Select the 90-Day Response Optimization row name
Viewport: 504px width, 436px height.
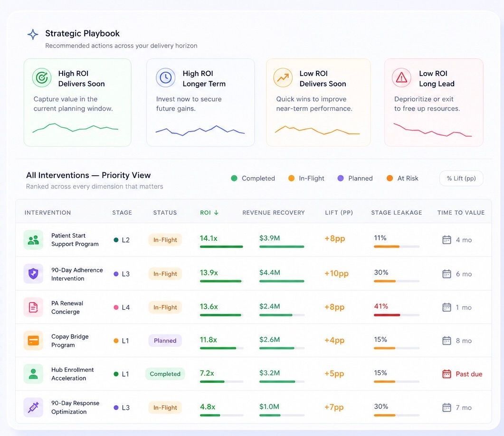click(x=75, y=408)
